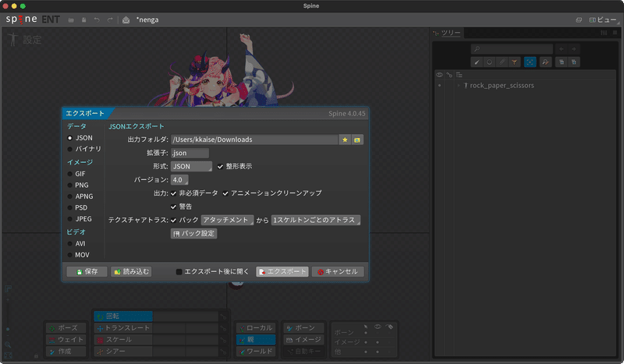The width and height of the screenshot is (624, 364).
Task: Select the PNG export option
Action: click(x=69, y=185)
